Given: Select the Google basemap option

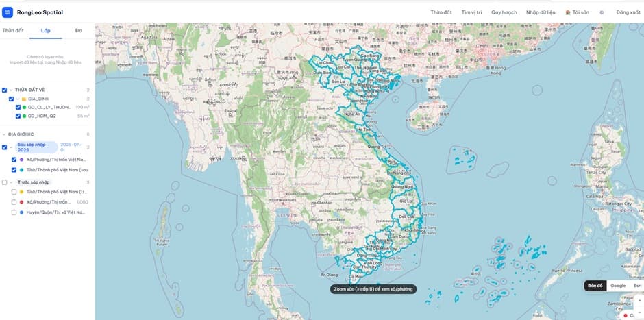Looking at the screenshot, I should coord(618,286).
